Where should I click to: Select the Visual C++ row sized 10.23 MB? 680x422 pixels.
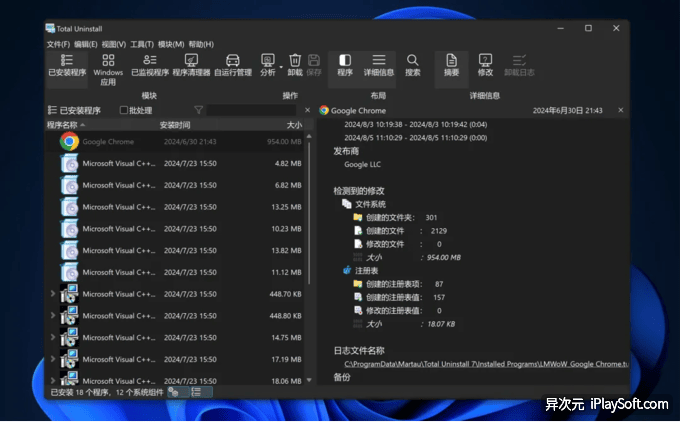click(x=175, y=229)
